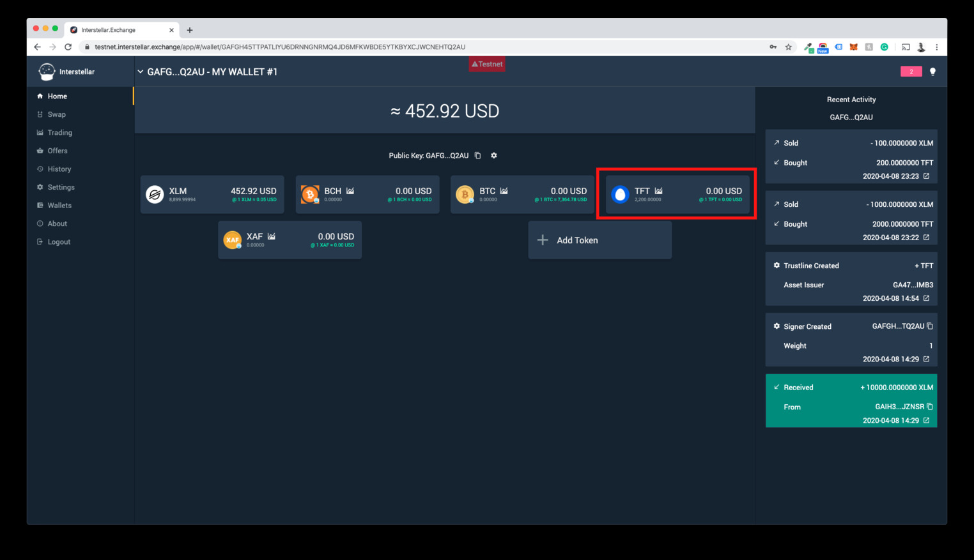Open the Swap page in sidebar
This screenshot has width=974, height=560.
tap(56, 114)
